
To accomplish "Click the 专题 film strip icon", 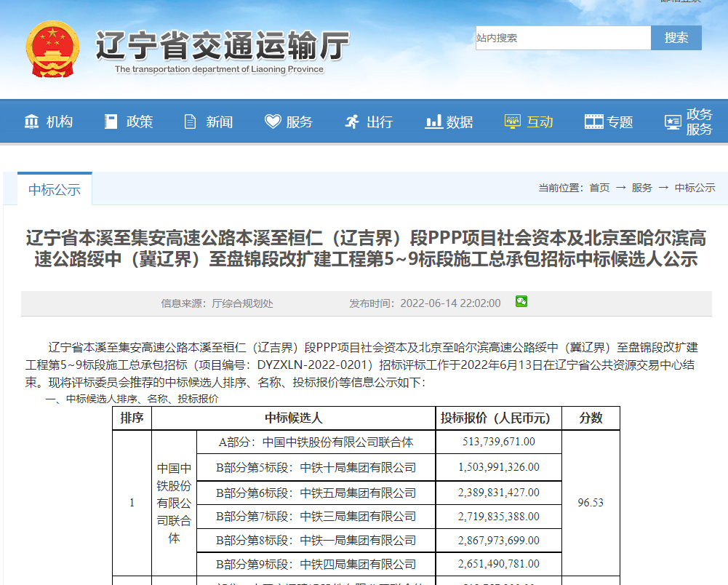I will click(x=593, y=122).
